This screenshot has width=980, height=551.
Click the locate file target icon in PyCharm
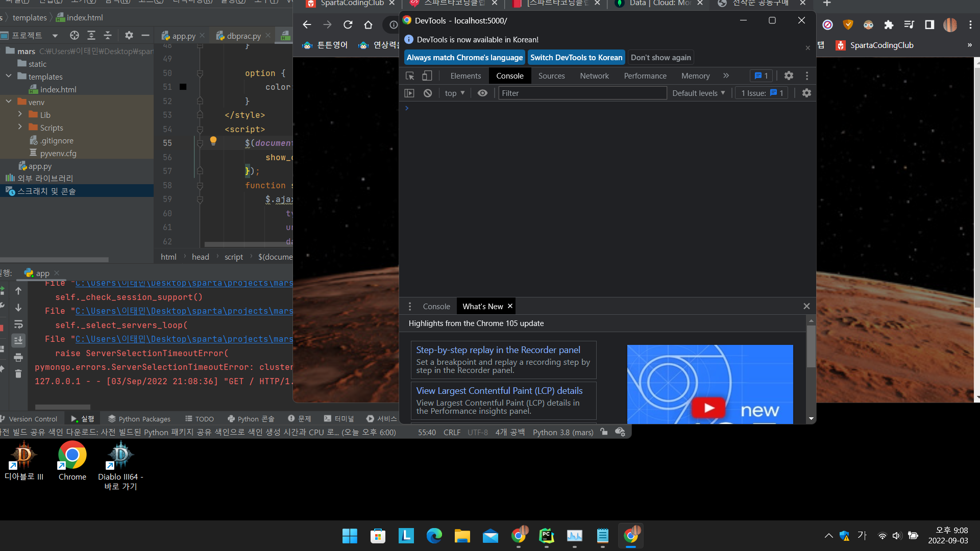75,35
